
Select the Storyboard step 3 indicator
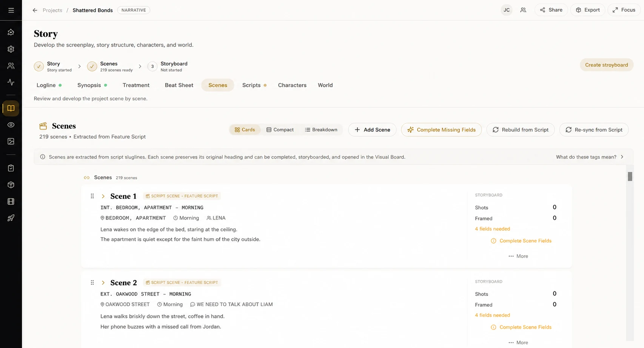153,66
